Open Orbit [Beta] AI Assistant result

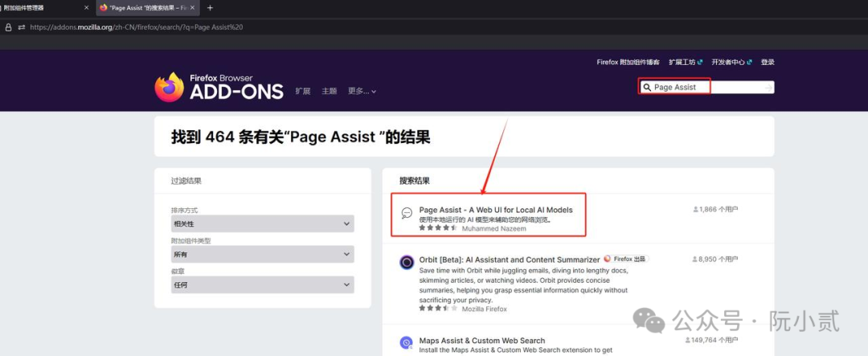[510, 259]
